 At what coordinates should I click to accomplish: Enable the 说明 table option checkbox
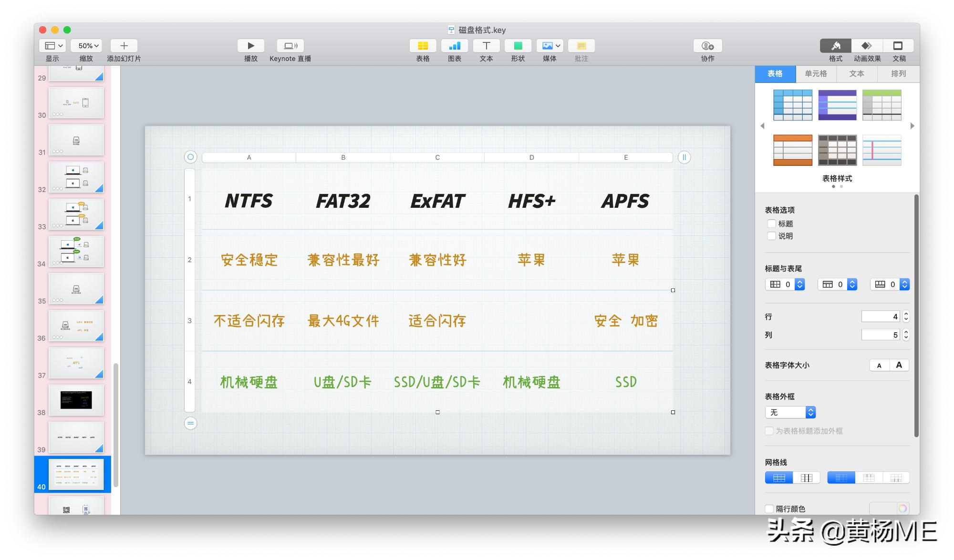pos(771,235)
